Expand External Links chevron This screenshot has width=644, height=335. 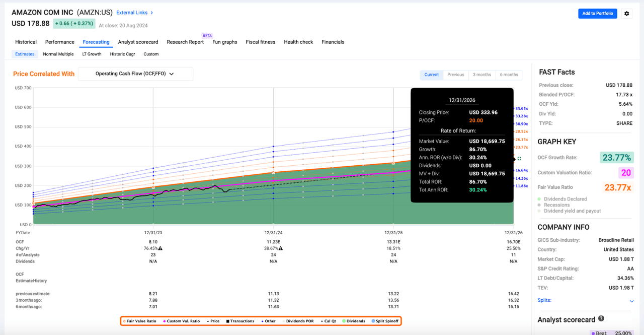[151, 13]
